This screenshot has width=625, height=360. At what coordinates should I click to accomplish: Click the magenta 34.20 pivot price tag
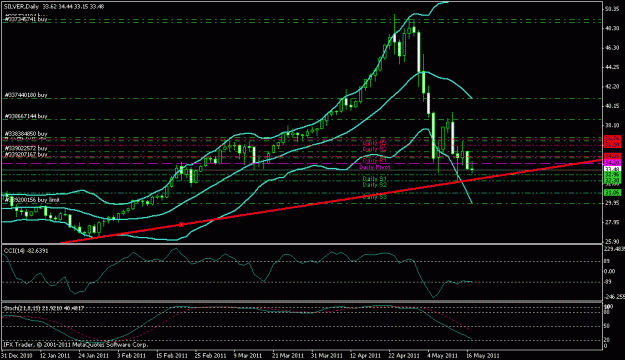tap(612, 163)
